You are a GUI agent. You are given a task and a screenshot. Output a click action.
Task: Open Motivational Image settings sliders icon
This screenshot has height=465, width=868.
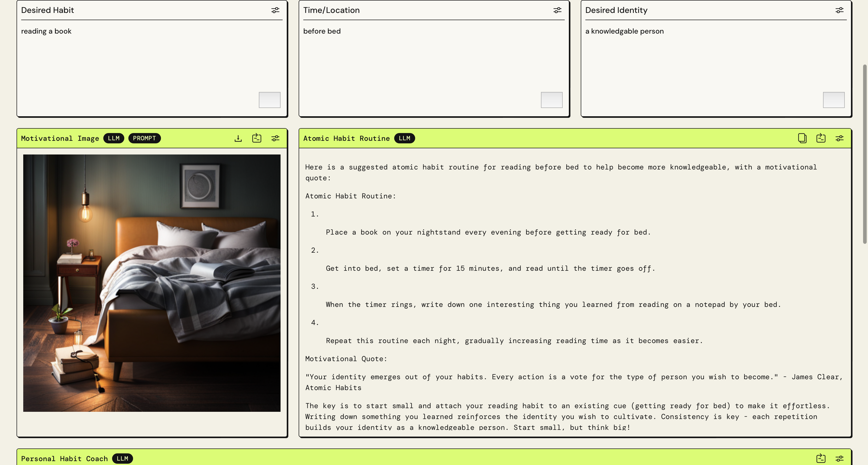(275, 138)
